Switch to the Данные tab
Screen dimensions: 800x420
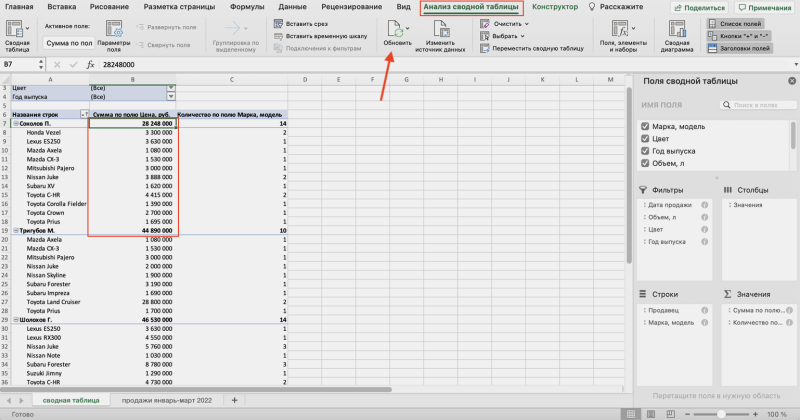coord(293,7)
